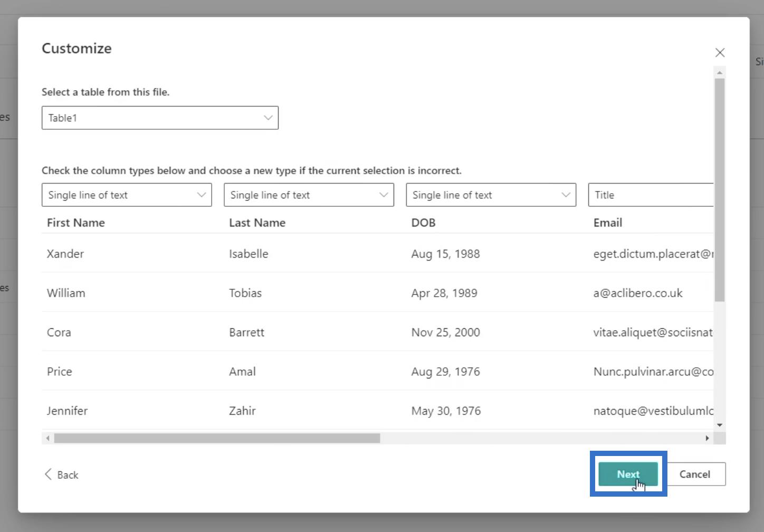764x532 pixels.
Task: Click the Zahir last name cell
Action: pyautogui.click(x=242, y=411)
